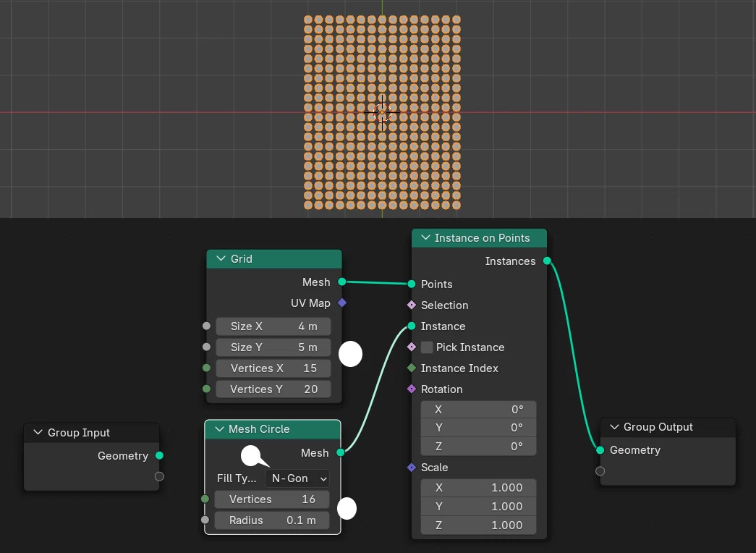This screenshot has width=756, height=553.
Task: Click the Size Y field
Action: point(273,347)
